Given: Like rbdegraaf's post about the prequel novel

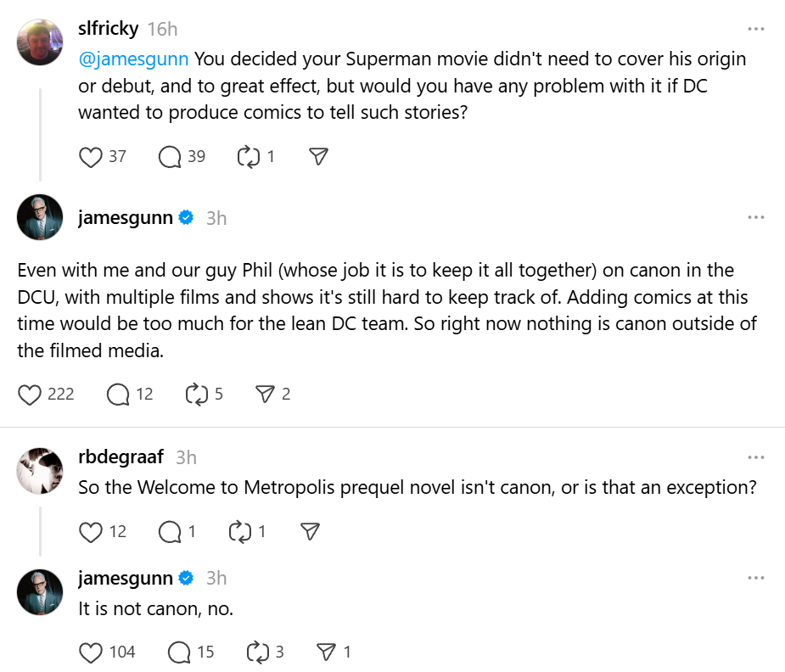Looking at the screenshot, I should [90, 532].
